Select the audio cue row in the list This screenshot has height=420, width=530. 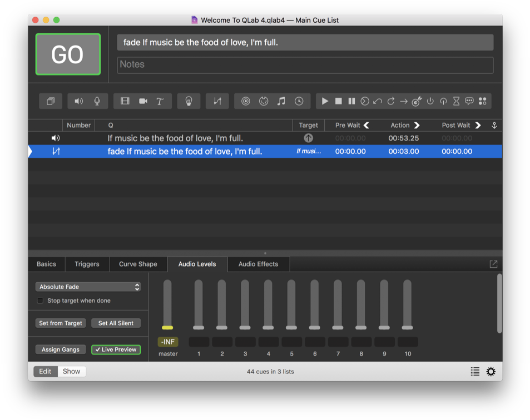click(265, 138)
